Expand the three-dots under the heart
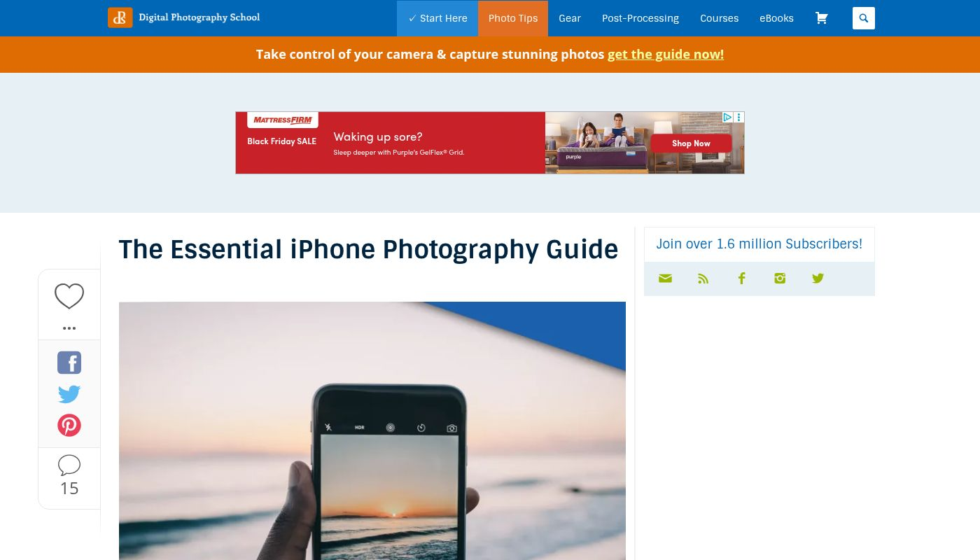The height and width of the screenshot is (560, 980). pos(69,328)
